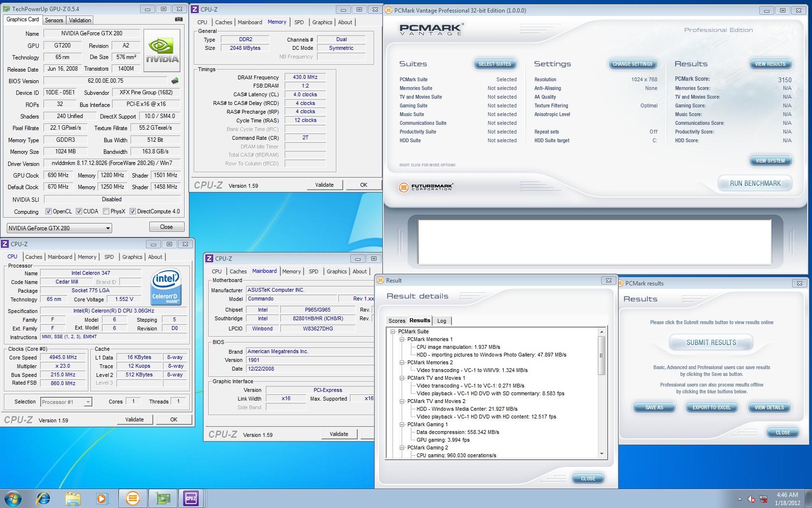Viewport: 812px width, 508px height.
Task: Open the NVIDIA GeForce GTX 280 dropdown
Action: click(59, 228)
